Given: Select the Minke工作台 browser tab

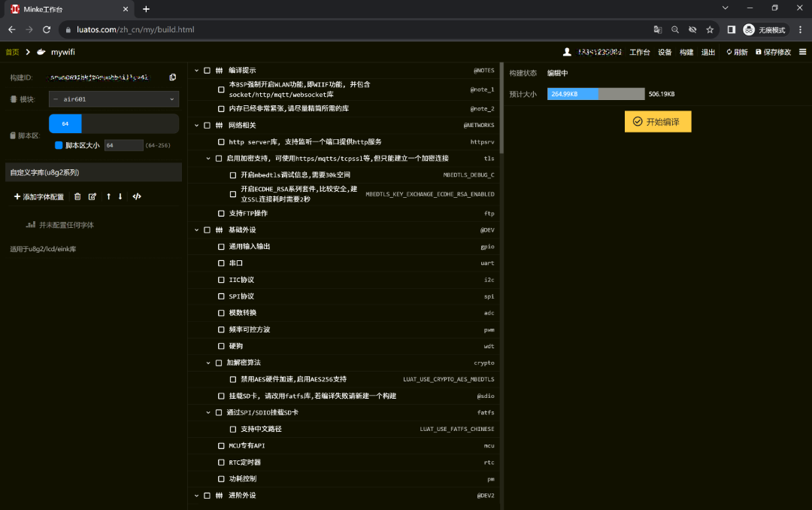Looking at the screenshot, I should point(69,9).
